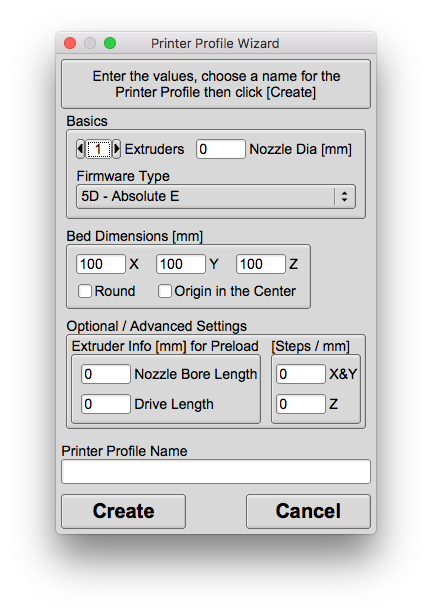432x614 pixels.
Task: Click the Nozzle Bore Length field
Action: click(106, 374)
